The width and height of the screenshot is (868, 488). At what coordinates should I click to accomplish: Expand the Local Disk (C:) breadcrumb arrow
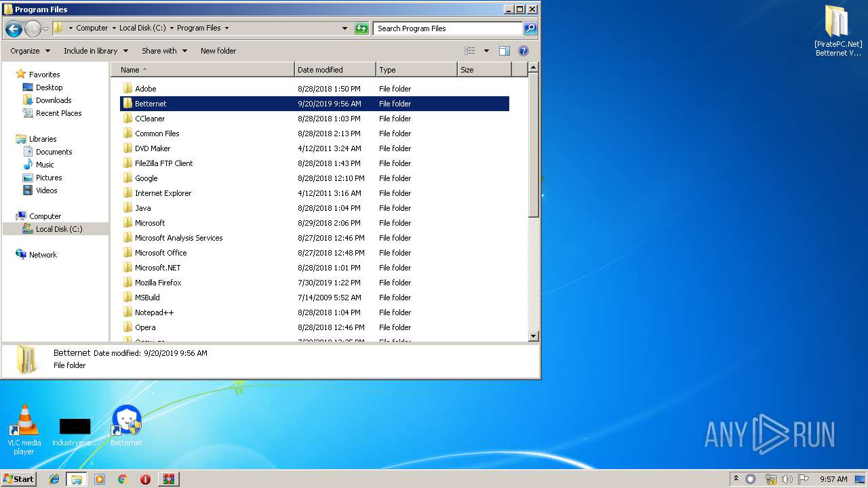172,28
